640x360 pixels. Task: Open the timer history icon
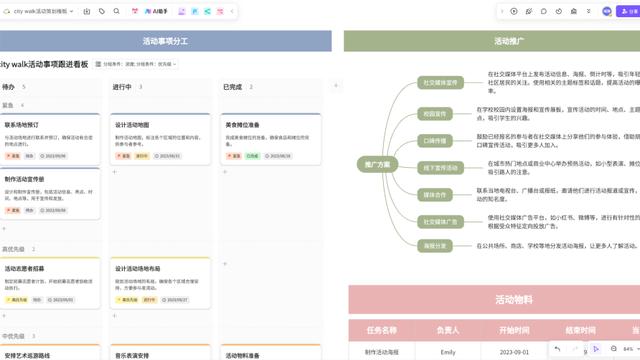(559, 11)
